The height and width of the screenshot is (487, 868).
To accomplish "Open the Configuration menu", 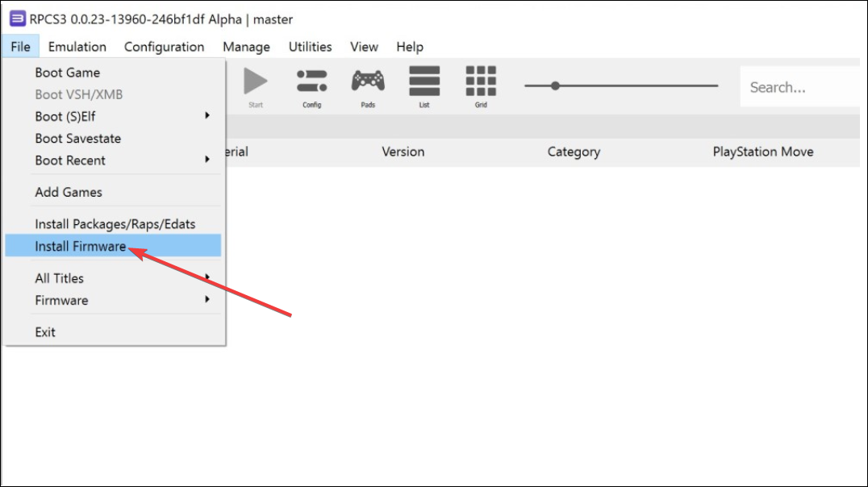I will tap(165, 47).
